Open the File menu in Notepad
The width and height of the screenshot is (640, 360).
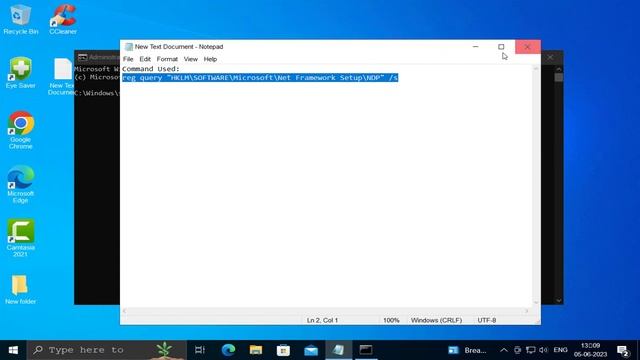128,59
